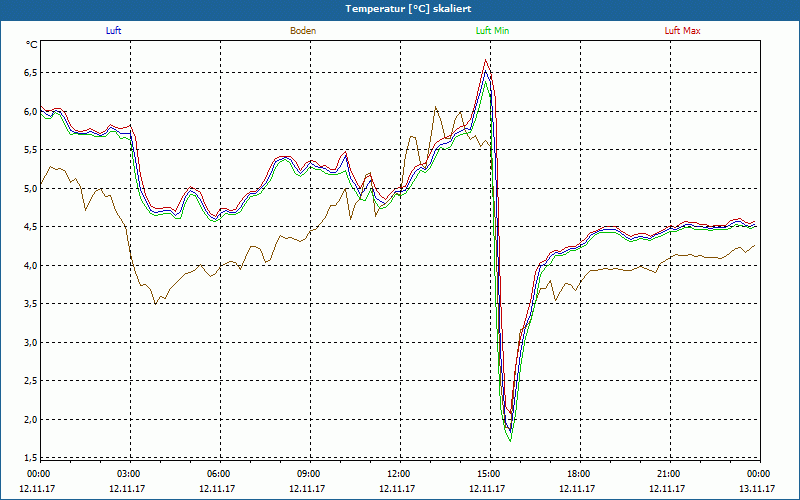
Task: Click the 6,5 y-axis value
Action: click(x=31, y=73)
